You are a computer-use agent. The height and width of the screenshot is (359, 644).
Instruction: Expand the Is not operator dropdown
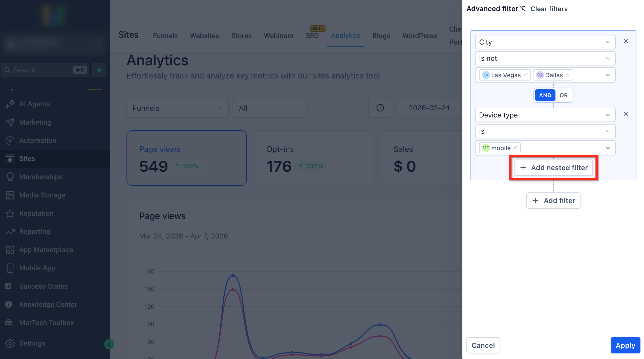(545, 58)
